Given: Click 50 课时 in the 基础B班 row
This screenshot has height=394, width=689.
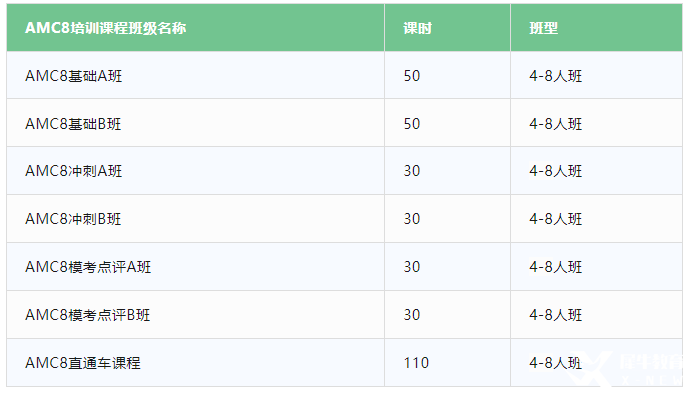Looking at the screenshot, I should coord(412,124).
